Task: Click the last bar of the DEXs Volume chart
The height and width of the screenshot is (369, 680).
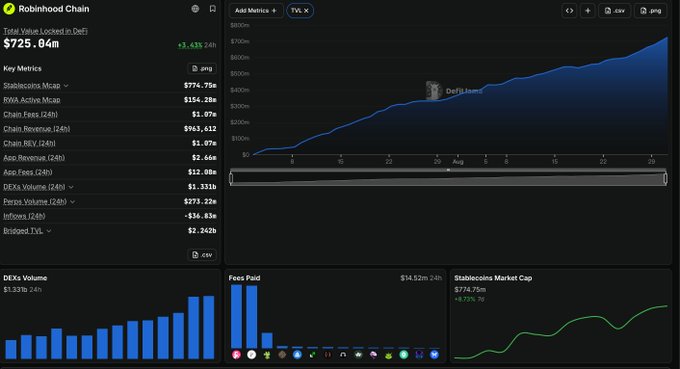Action: click(209, 327)
